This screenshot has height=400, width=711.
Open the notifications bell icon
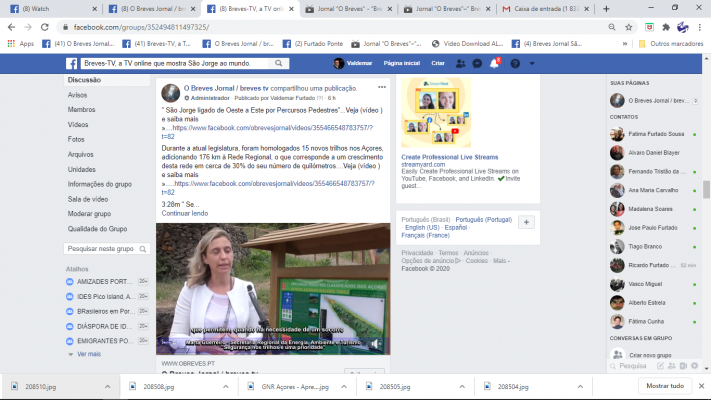click(x=496, y=63)
